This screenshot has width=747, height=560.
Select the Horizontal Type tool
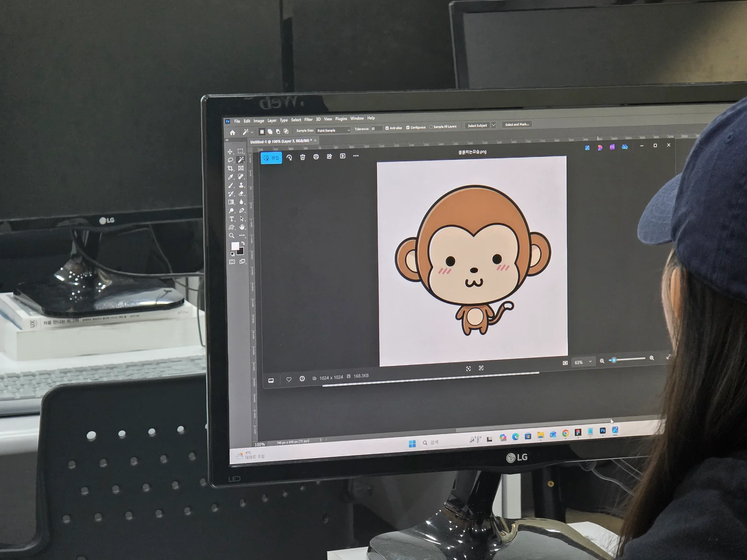click(231, 219)
